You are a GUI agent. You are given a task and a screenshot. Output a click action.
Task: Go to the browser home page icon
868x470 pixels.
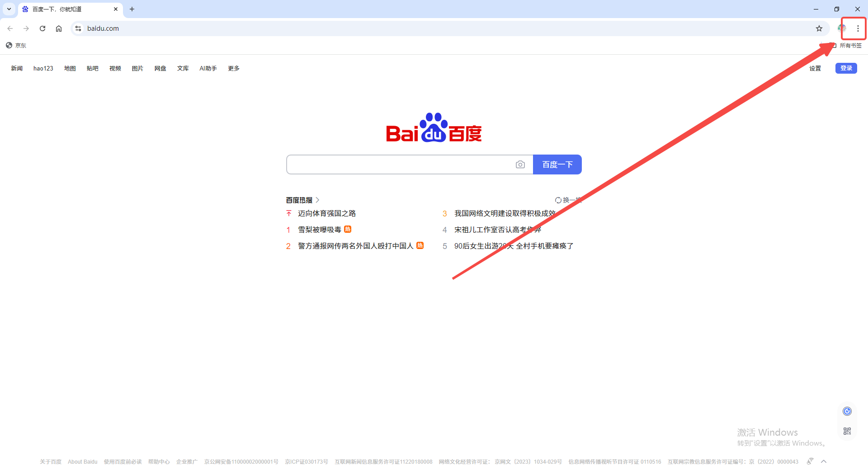(x=59, y=28)
